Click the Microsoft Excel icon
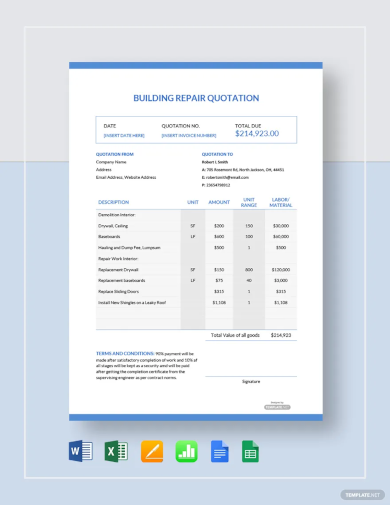Image resolution: width=390 pixels, height=505 pixels. click(116, 451)
